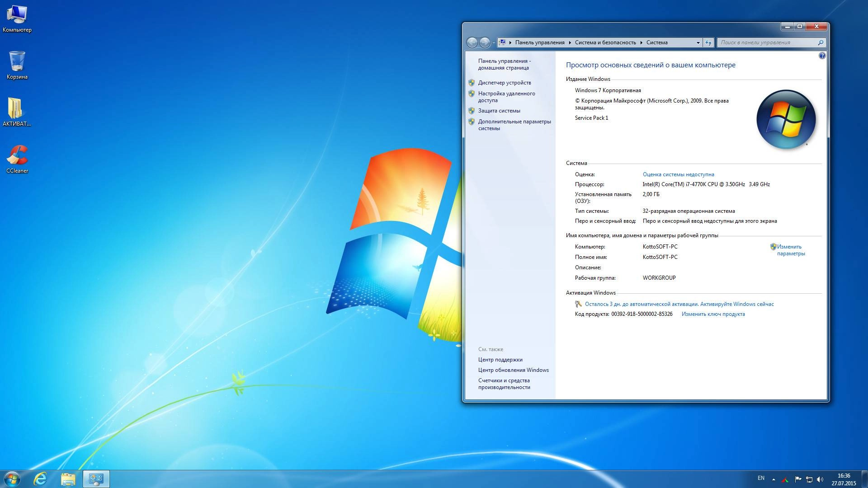Launch Internet Explorer from the taskbar
The image size is (868, 488).
(x=41, y=479)
